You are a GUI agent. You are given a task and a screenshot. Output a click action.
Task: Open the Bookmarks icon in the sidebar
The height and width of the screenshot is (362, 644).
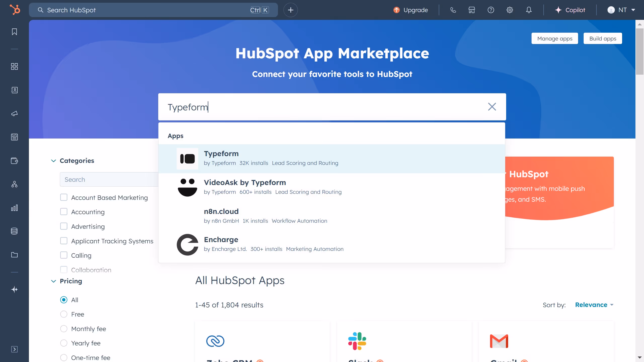click(x=14, y=32)
